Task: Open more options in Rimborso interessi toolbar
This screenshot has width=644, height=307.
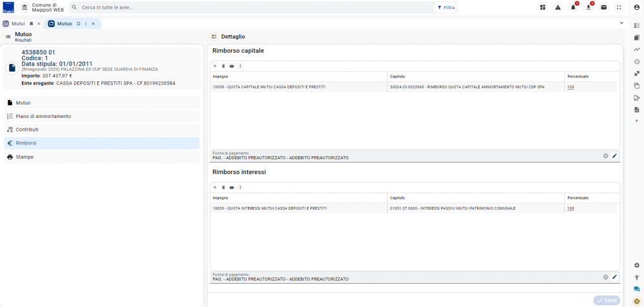Action: coord(240,187)
